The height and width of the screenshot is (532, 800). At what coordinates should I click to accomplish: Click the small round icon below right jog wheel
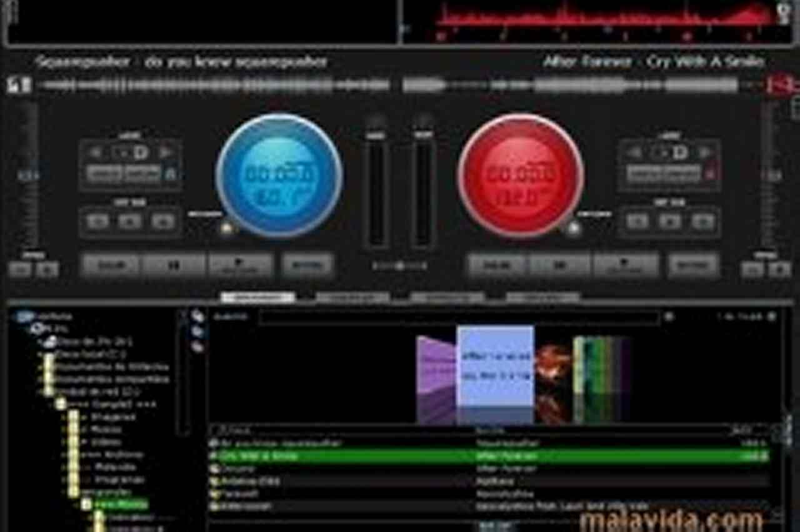pyautogui.click(x=572, y=229)
